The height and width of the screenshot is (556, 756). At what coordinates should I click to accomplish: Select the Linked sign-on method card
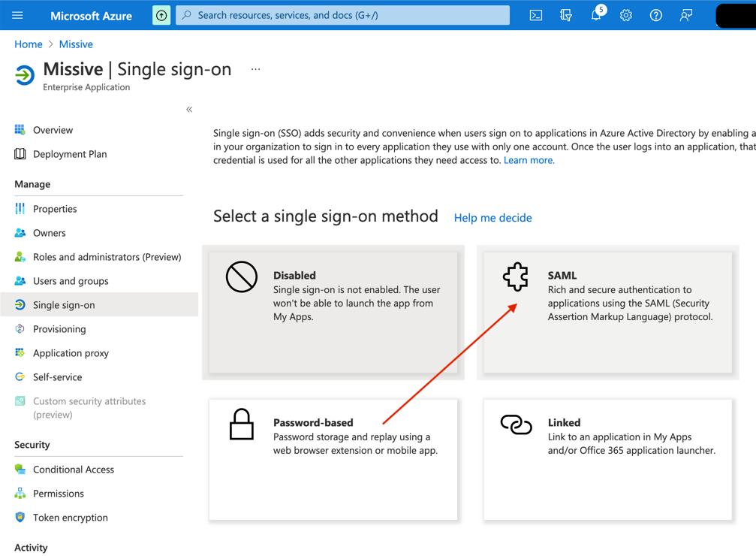point(607,459)
